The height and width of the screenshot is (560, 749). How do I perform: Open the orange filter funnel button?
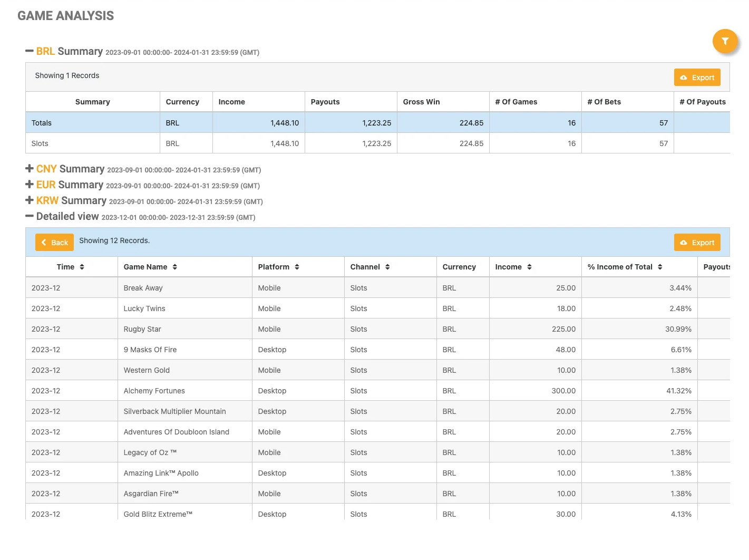pos(725,41)
